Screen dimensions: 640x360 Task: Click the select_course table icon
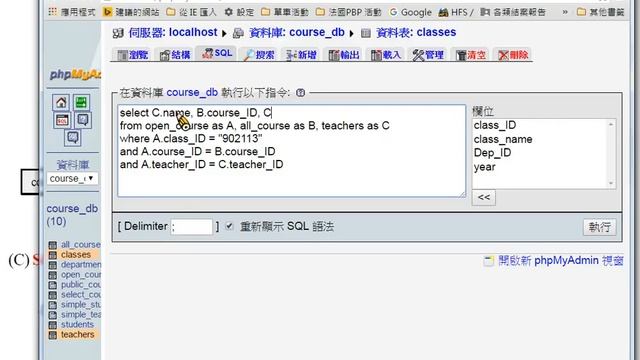click(x=53, y=295)
